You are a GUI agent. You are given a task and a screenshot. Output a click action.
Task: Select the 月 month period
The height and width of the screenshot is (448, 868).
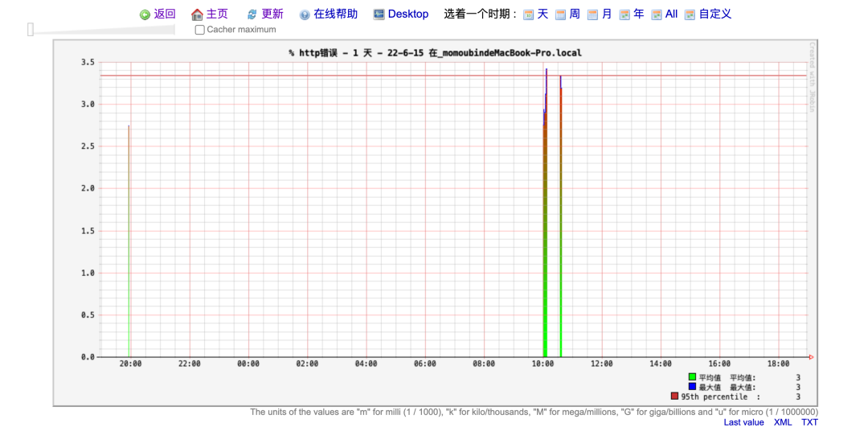click(x=607, y=14)
